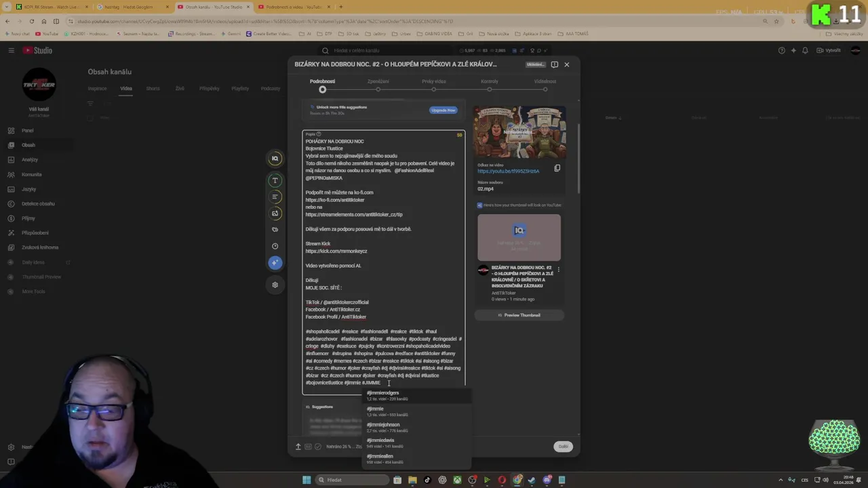Open the three-dot menu on thumbnail preview
868x488 pixels.
tap(558, 270)
